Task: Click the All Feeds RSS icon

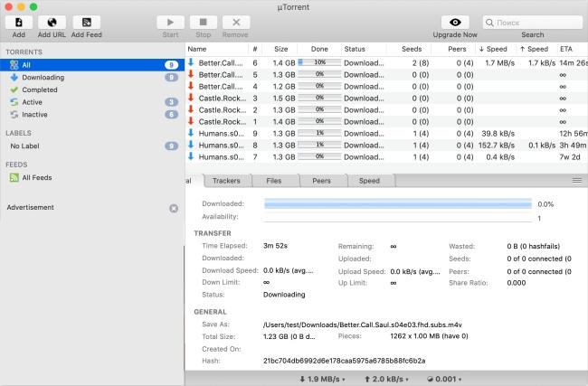Action: click(14, 177)
